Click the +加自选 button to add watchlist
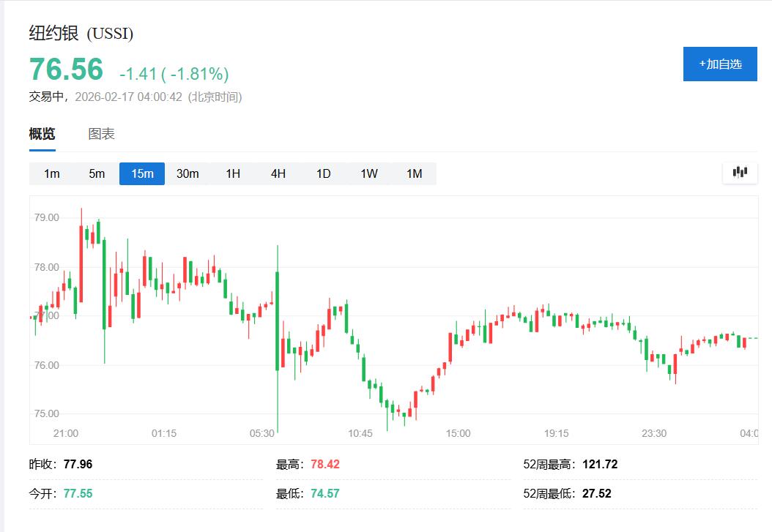772x532 pixels. point(719,64)
